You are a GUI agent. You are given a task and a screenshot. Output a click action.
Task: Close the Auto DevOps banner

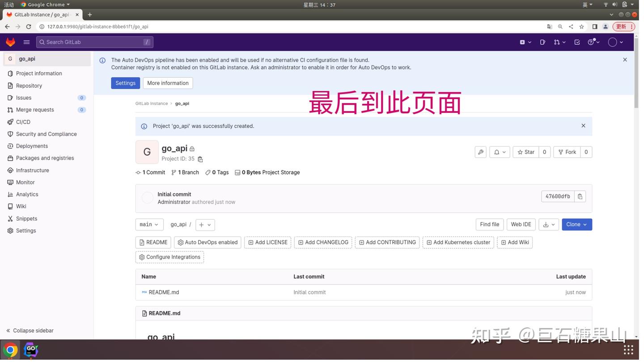pyautogui.click(x=625, y=60)
